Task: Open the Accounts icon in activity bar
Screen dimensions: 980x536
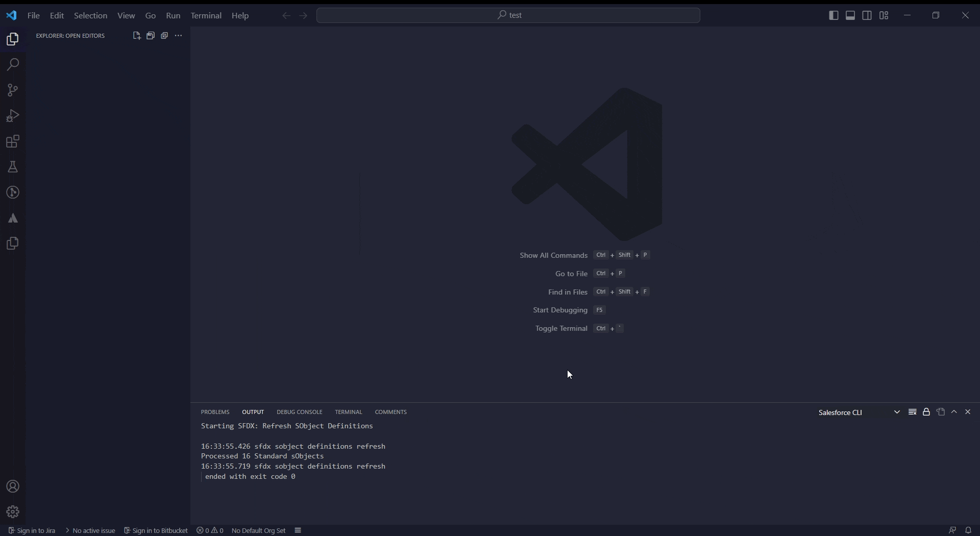Action: [12, 486]
